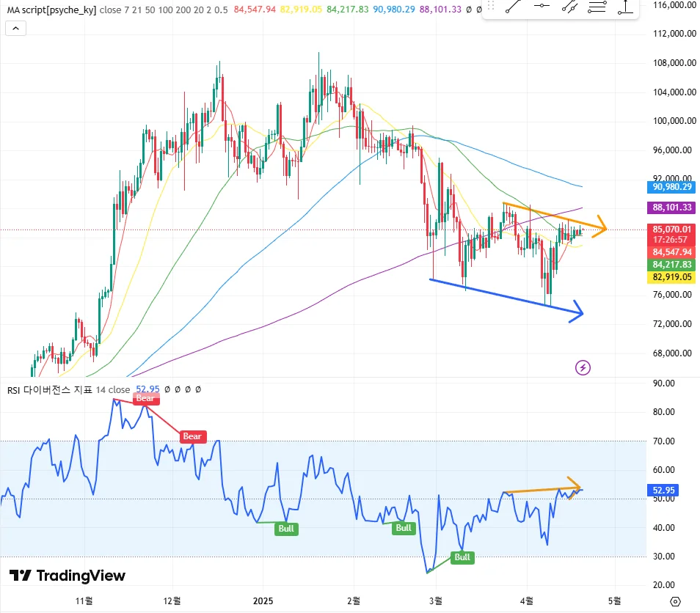The height and width of the screenshot is (613, 700).
Task: Open chart settings gear at bottom right
Action: 676,601
